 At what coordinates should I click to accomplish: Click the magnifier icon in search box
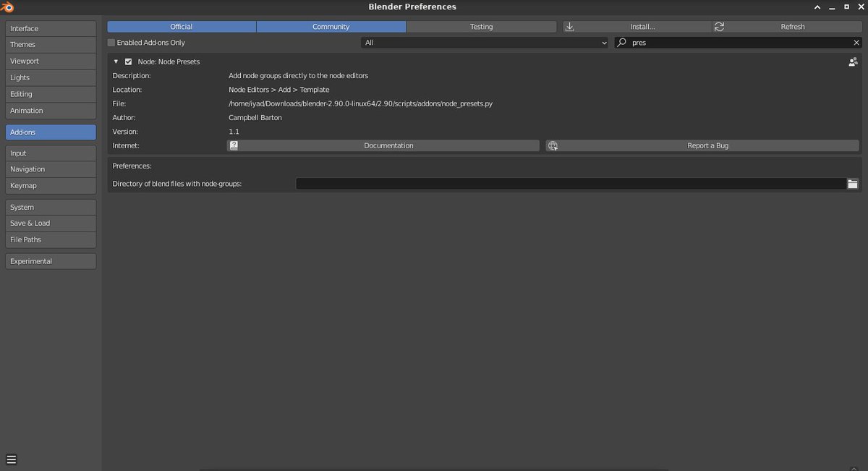[x=621, y=43]
